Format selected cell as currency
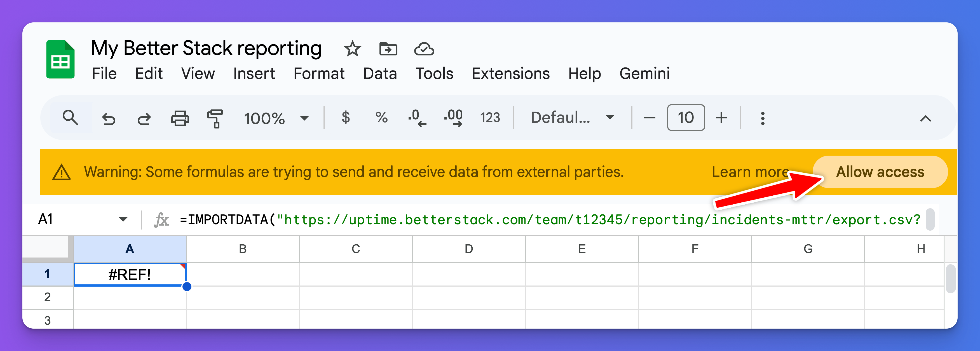 click(x=345, y=118)
